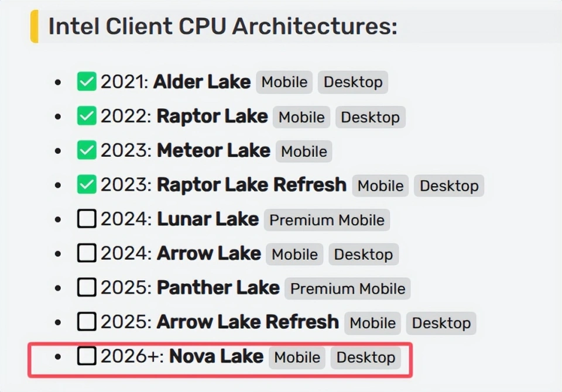562x392 pixels.
Task: Select the Desktop tag for Arrow Lake Refresh
Action: [441, 323]
